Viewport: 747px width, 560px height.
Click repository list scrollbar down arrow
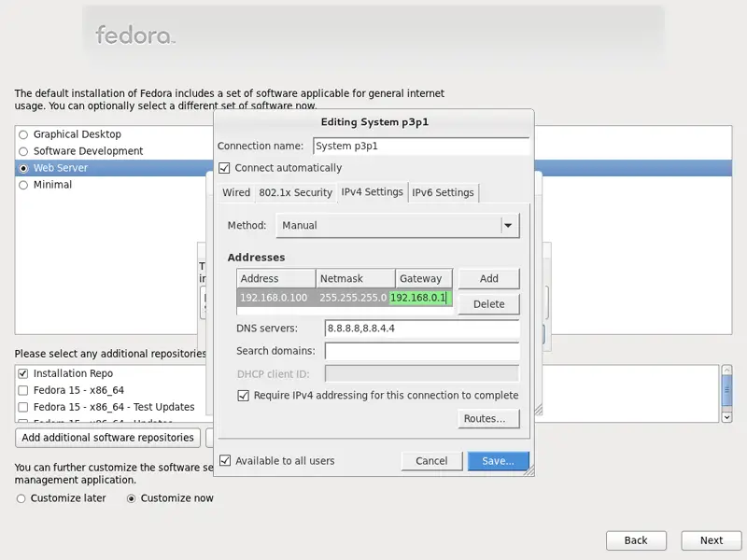(726, 417)
